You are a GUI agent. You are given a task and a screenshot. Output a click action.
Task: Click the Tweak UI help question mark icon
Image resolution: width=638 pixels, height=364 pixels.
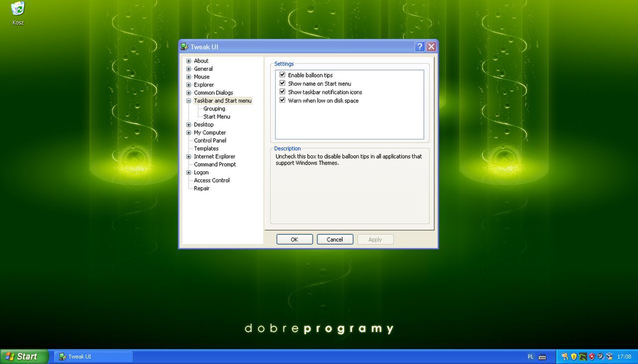click(420, 46)
